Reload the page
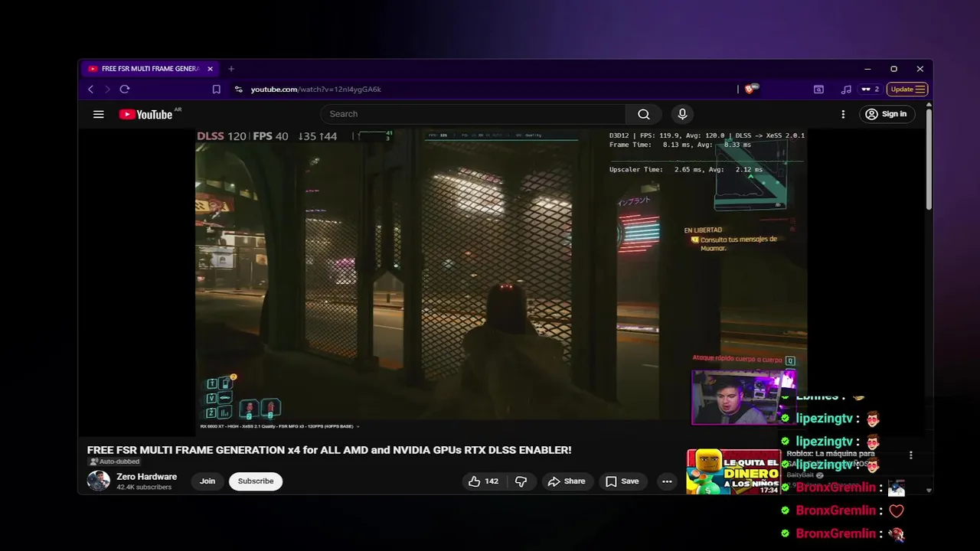Viewport: 980px width, 551px height. coord(125,90)
